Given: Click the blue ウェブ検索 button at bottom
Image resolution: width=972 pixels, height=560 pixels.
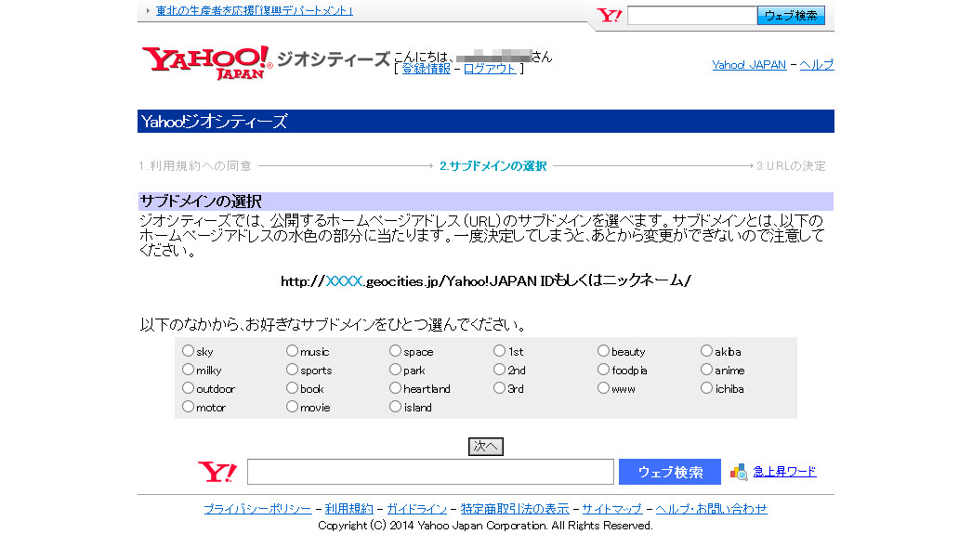Looking at the screenshot, I should pyautogui.click(x=669, y=472).
